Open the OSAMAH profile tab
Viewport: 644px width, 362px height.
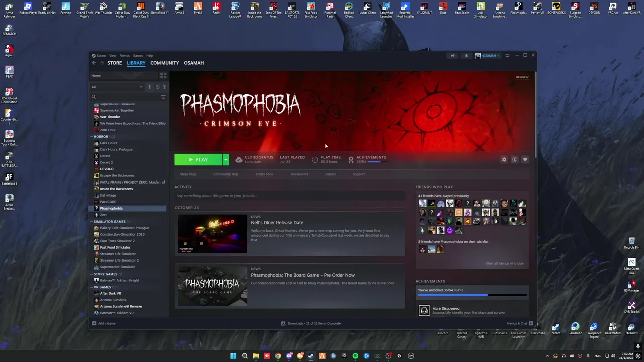tap(194, 63)
